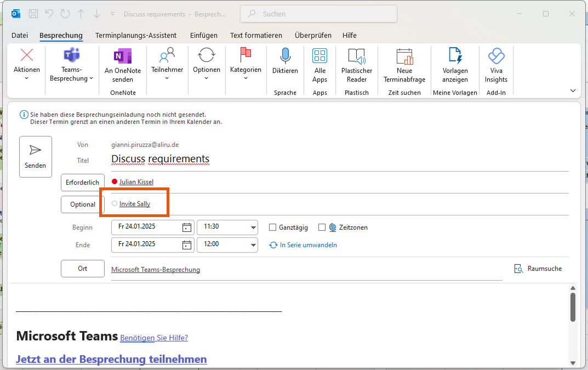Open Quick Access Toolbar customization dropdown
The image size is (588, 370).
coord(112,14)
